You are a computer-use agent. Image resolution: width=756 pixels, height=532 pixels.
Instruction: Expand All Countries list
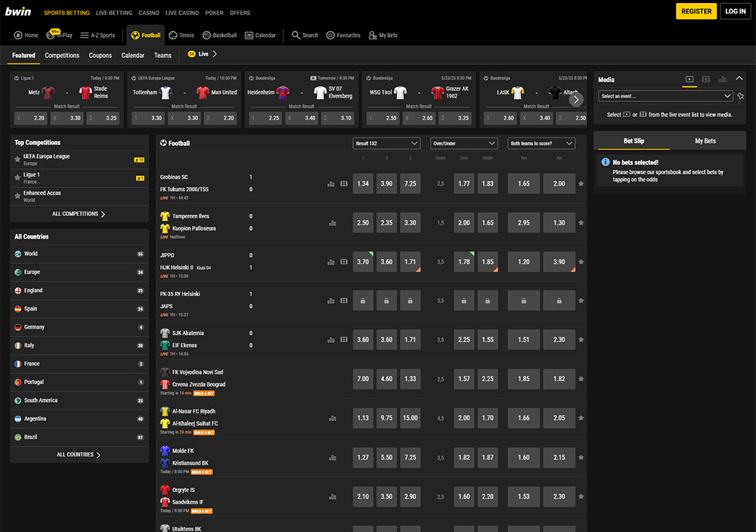click(79, 454)
